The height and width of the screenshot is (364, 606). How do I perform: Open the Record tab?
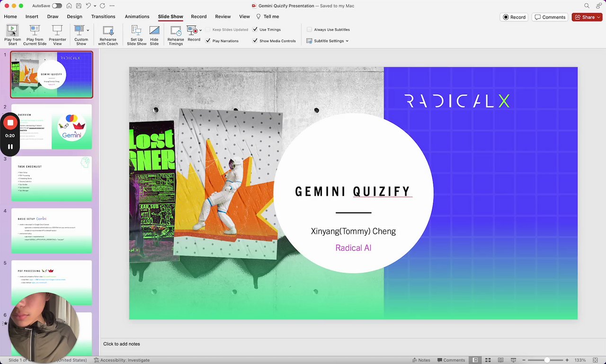pyautogui.click(x=198, y=17)
